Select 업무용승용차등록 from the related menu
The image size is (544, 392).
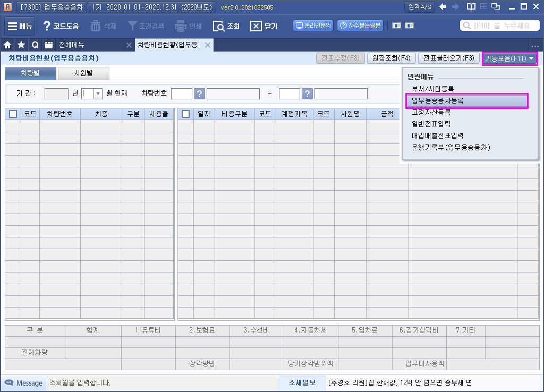[x=437, y=100]
